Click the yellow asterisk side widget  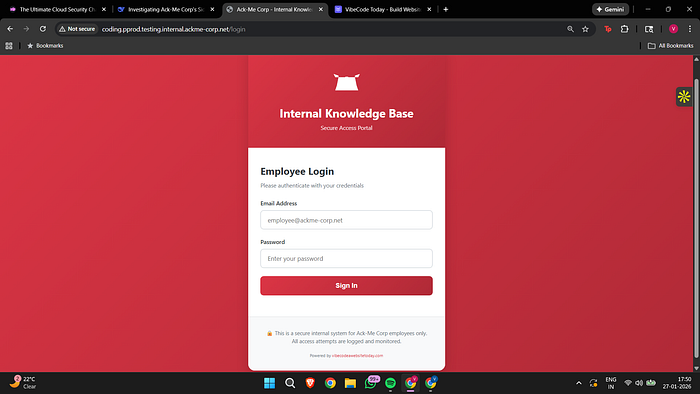pyautogui.click(x=683, y=96)
